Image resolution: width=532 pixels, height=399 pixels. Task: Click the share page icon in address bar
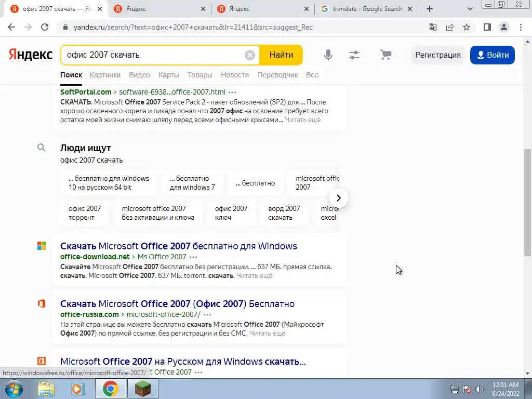point(450,27)
